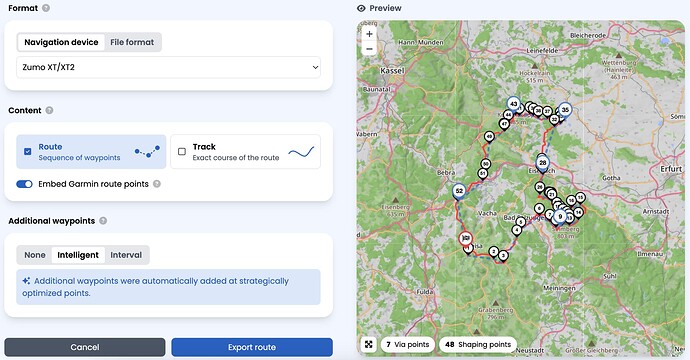Zoom out on the preview map
The width and height of the screenshot is (690, 360).
click(x=369, y=48)
